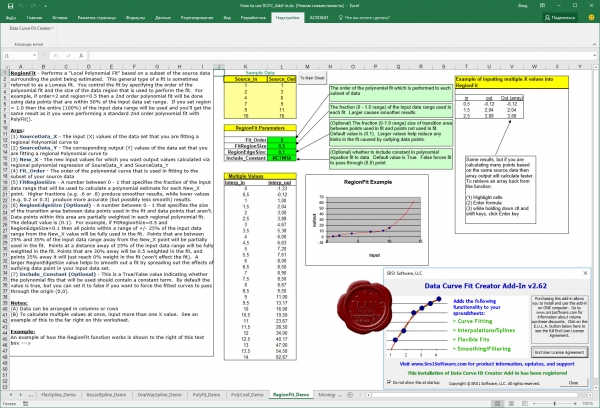
Task: Switch to the Главная ribbon tab
Action: click(x=34, y=18)
